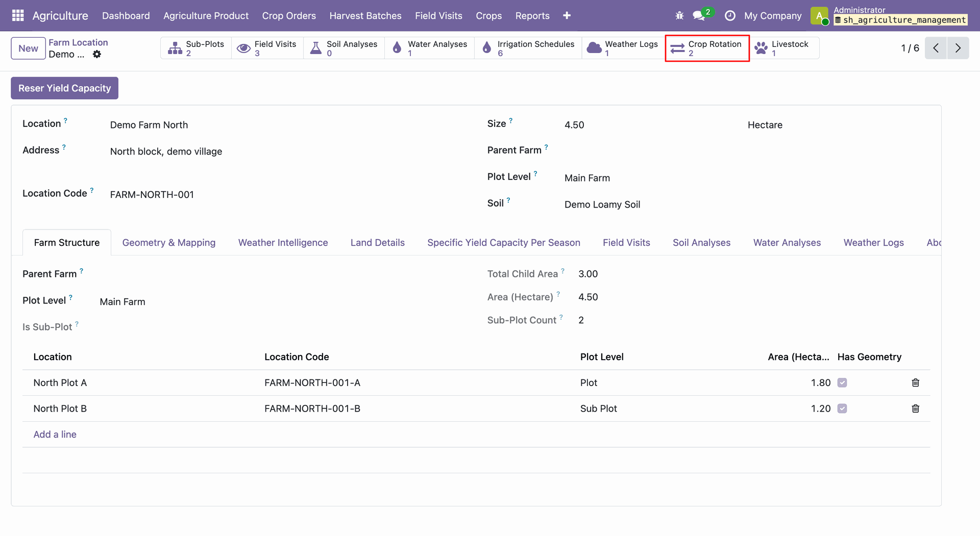Open Sub-Plots smart button
This screenshot has height=536, width=980.
(196, 48)
